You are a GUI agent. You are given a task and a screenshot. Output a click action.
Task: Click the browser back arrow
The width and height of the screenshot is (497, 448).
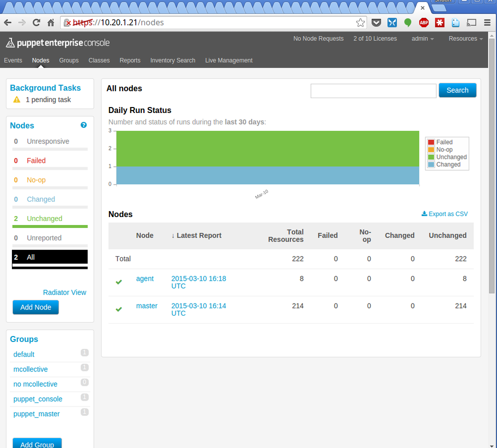tap(7, 22)
